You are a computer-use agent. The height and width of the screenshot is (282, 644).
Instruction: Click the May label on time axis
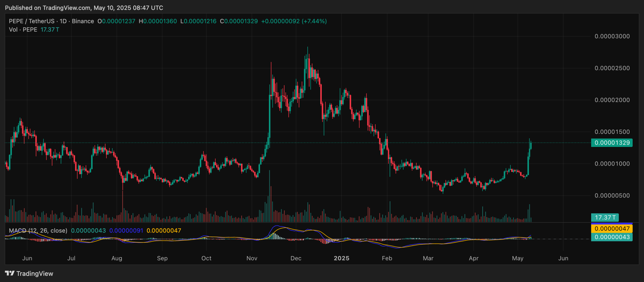point(518,258)
